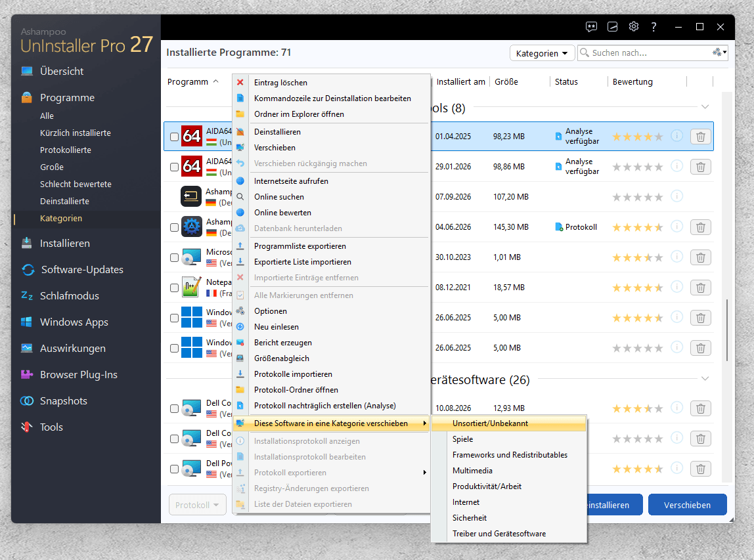Screen dimensions: 754x560
Task: Click info icon in 07.09.2026 row
Action: 676,196
